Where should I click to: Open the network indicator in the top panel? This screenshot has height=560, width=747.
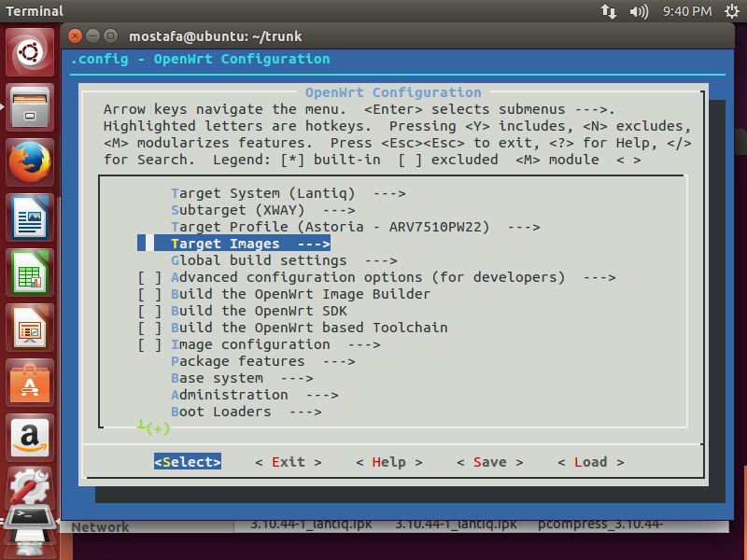tap(609, 11)
